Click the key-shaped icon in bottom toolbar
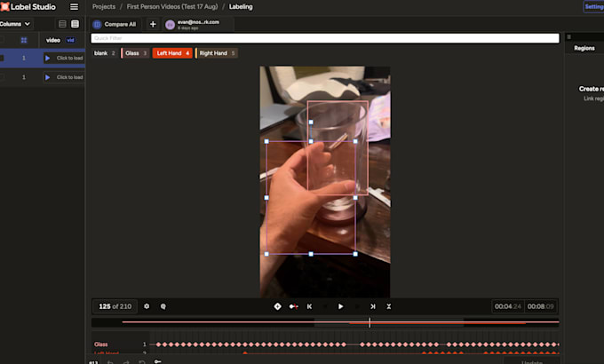604x364 pixels. pyautogui.click(x=157, y=361)
